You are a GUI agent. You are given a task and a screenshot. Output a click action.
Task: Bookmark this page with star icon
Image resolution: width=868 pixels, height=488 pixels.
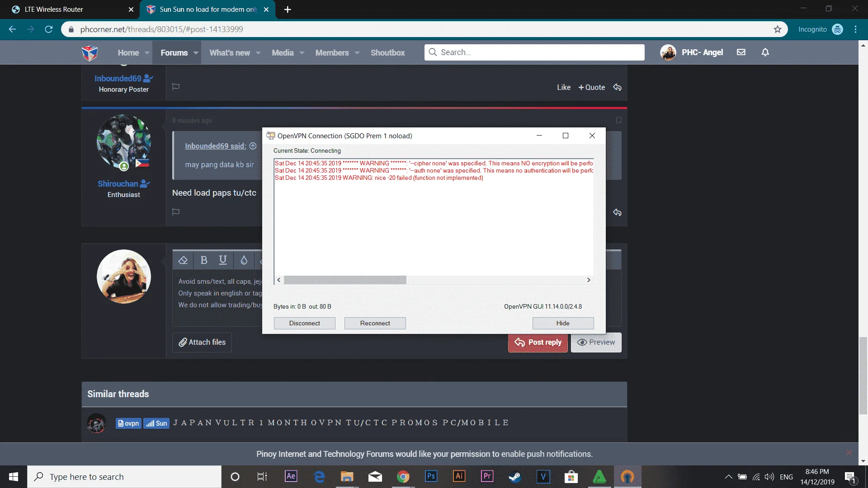click(778, 29)
